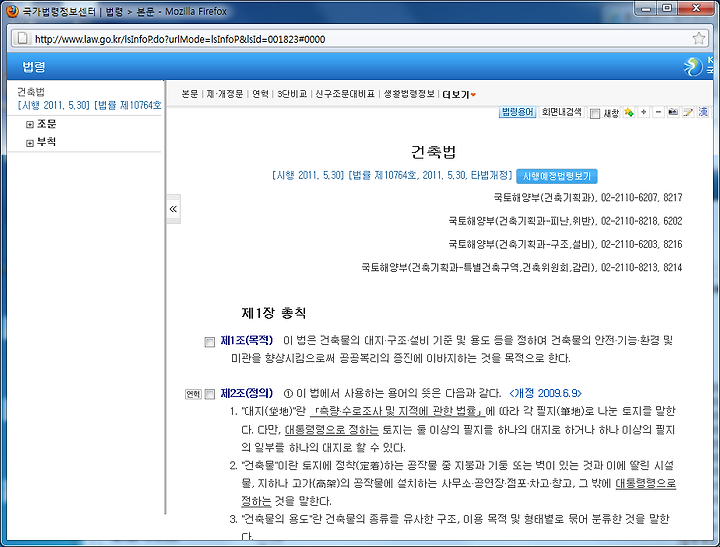The image size is (720, 547).
Task: Open 생활법령정보 tab
Action: (x=409, y=94)
